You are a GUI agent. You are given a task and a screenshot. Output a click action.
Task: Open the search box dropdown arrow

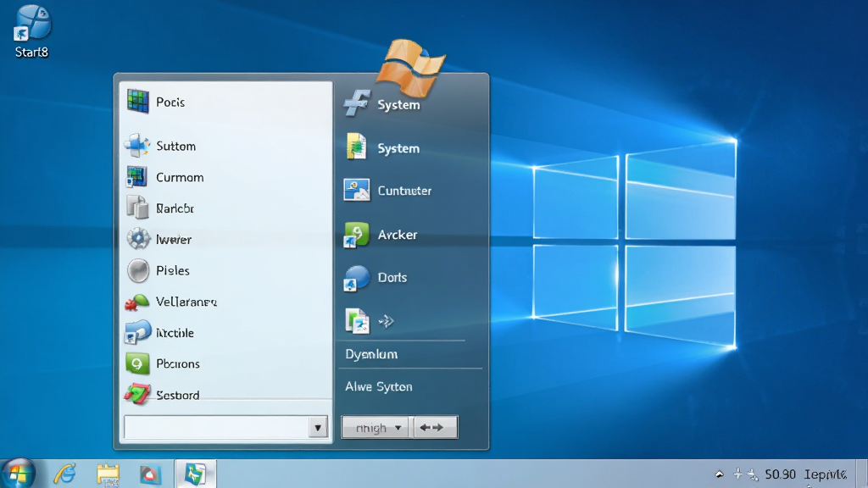coord(318,428)
